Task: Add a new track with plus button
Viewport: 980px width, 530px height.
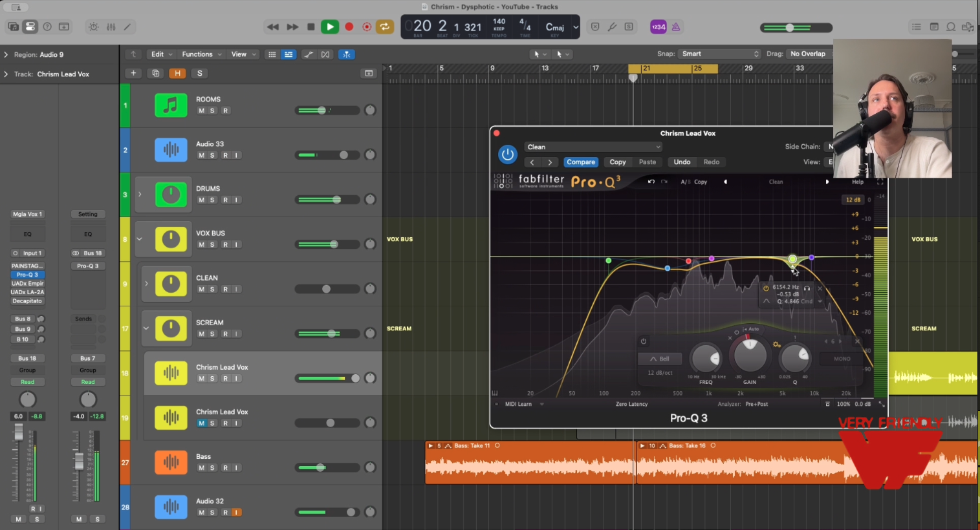Action: [133, 73]
